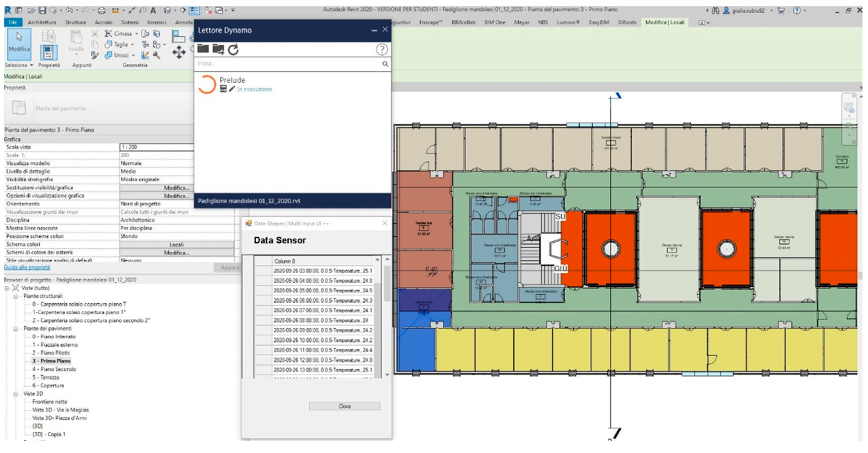
Task: Open the Architettura ribbon tab
Action: click(x=42, y=23)
